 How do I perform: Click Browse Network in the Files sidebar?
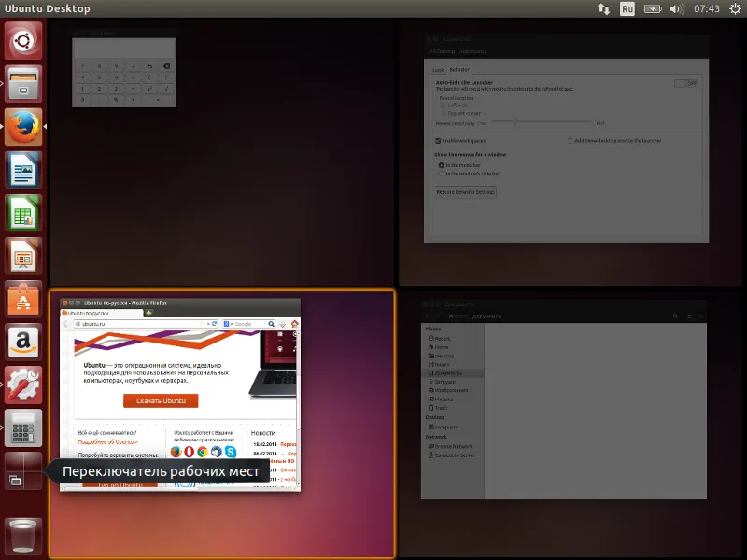coord(451,447)
